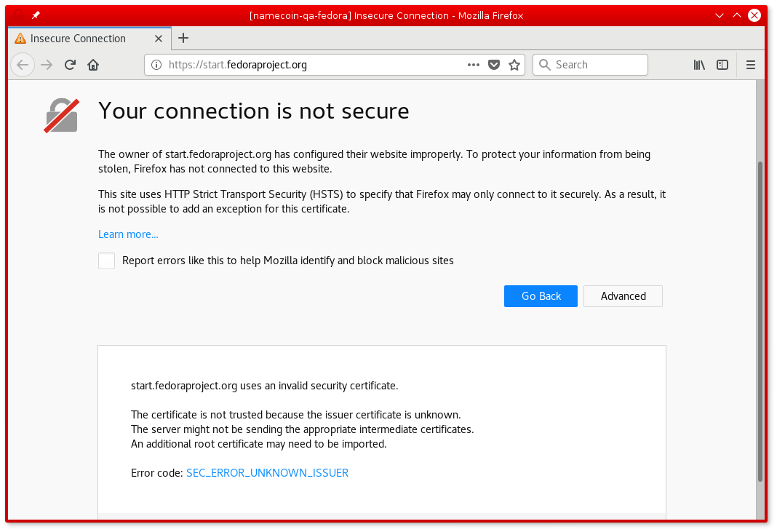Click inside the Search field
777x532 pixels.
589,65
